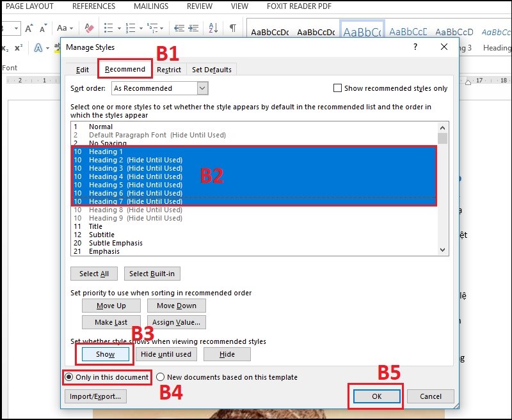Viewport: 512px width, 420px height.
Task: Enable Show recommended styles only checkbox
Action: point(337,88)
